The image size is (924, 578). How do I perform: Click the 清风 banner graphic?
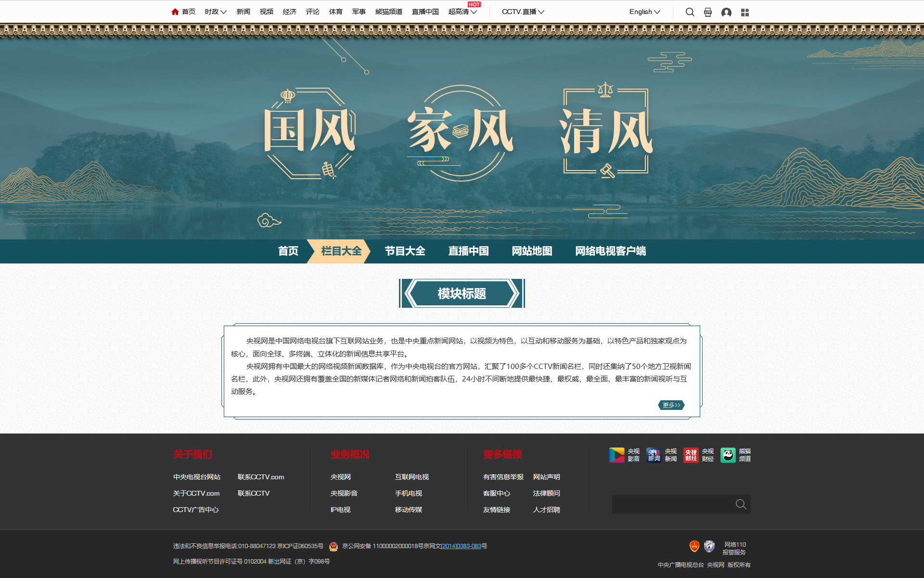tap(606, 130)
